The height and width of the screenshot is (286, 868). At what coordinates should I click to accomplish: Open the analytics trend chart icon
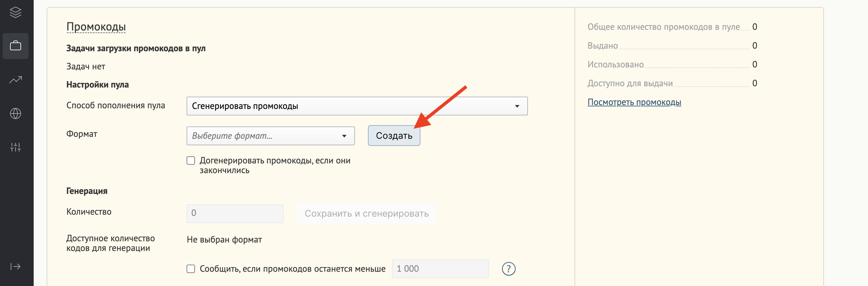16,79
